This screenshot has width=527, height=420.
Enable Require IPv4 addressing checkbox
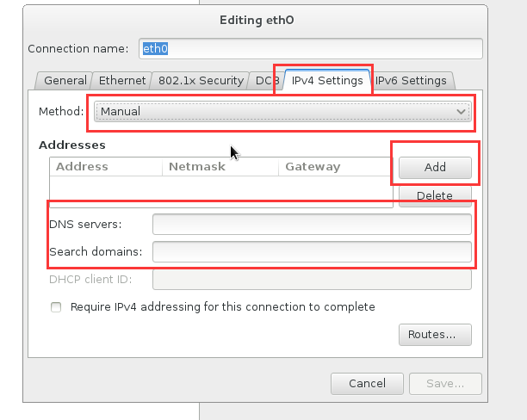tap(57, 307)
